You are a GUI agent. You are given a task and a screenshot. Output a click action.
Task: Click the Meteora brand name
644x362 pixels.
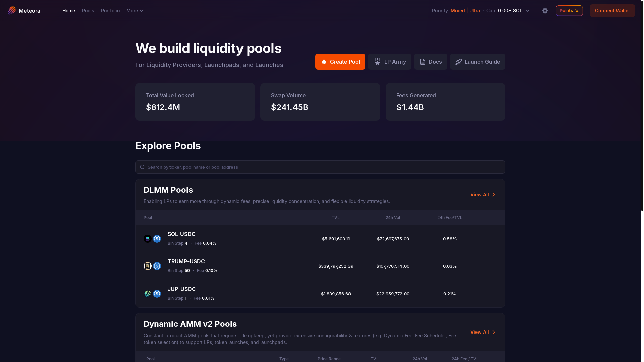pyautogui.click(x=30, y=11)
